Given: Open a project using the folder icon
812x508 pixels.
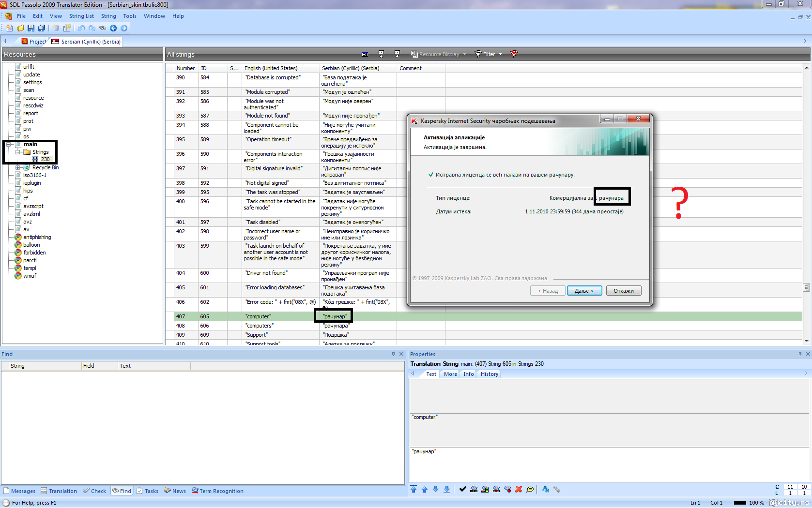Looking at the screenshot, I should coord(20,28).
